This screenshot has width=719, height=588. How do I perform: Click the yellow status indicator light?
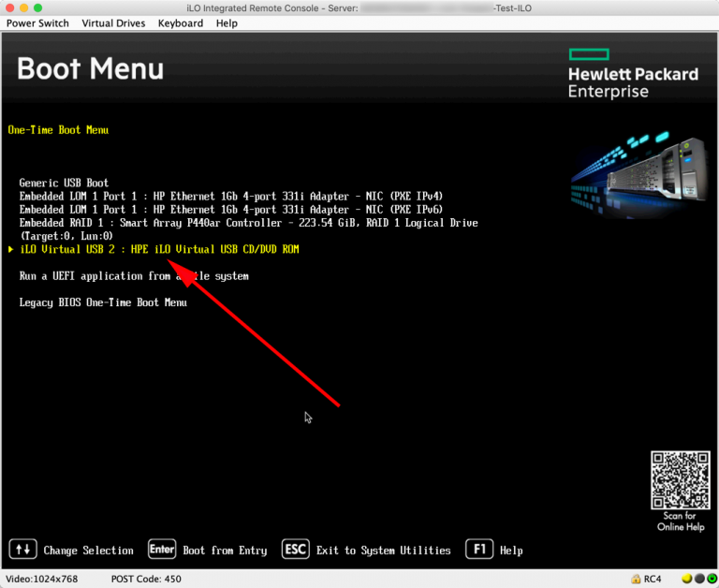click(x=686, y=579)
